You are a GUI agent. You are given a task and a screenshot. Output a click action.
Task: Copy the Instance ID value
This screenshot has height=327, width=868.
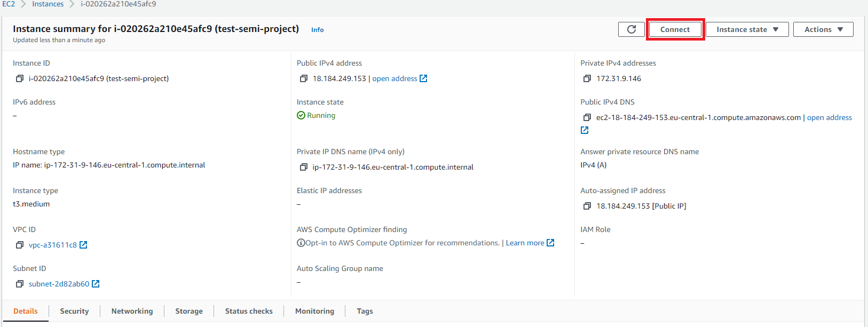[20, 79]
